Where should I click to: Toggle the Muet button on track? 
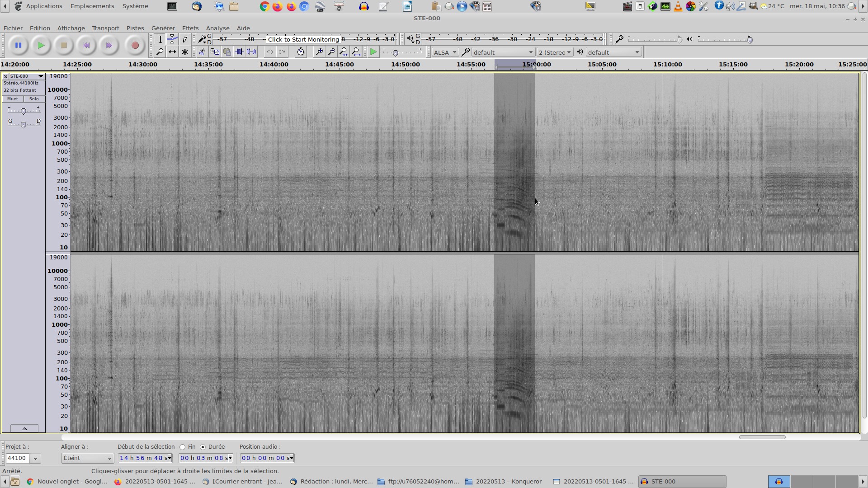(x=13, y=99)
